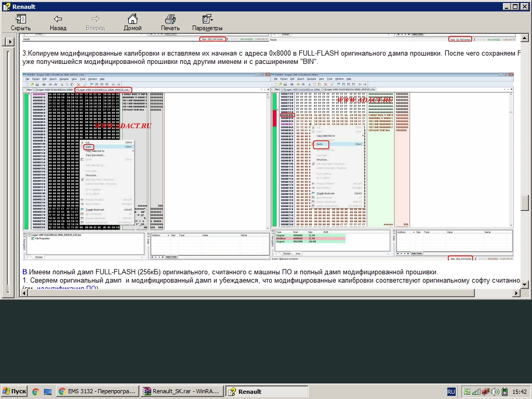Go back with the Назад button
The image size is (532, 399).
58,23
